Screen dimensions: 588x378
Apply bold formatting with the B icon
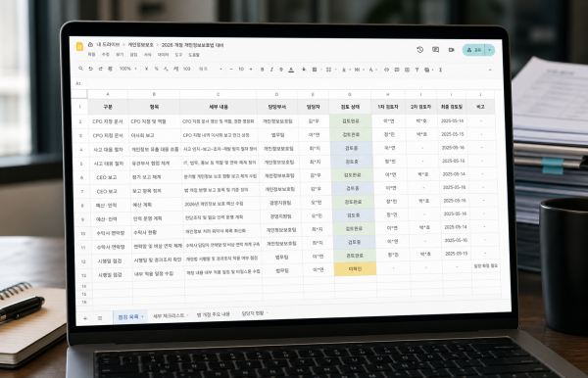pyautogui.click(x=262, y=70)
